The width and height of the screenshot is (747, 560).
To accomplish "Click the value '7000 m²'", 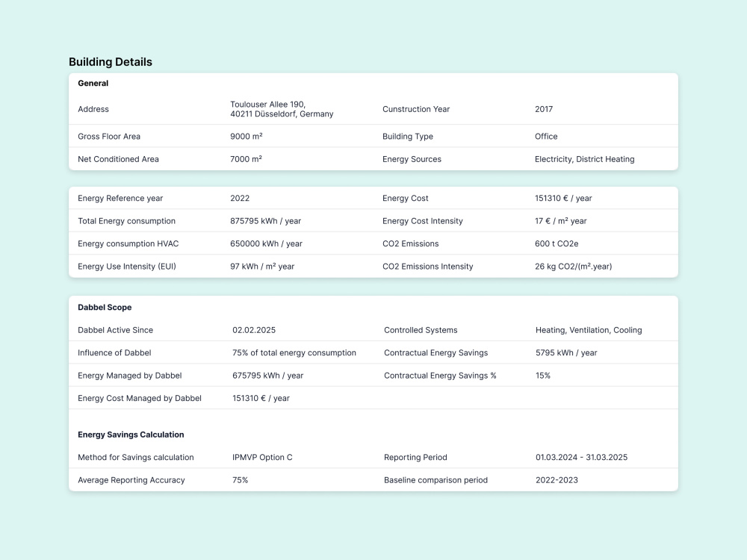I will pos(246,159).
